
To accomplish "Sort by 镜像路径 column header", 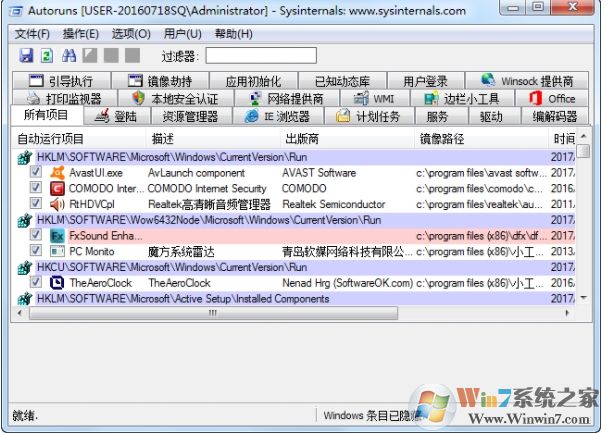I will coord(481,138).
